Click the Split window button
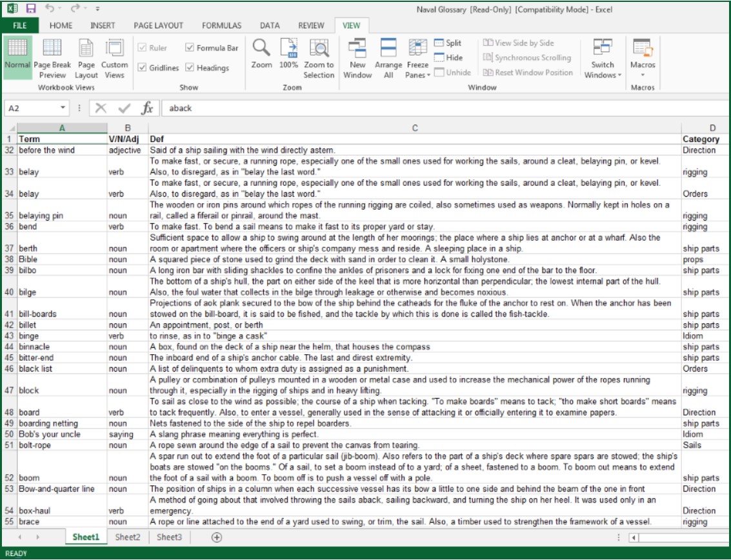The image size is (731, 560). 448,43
